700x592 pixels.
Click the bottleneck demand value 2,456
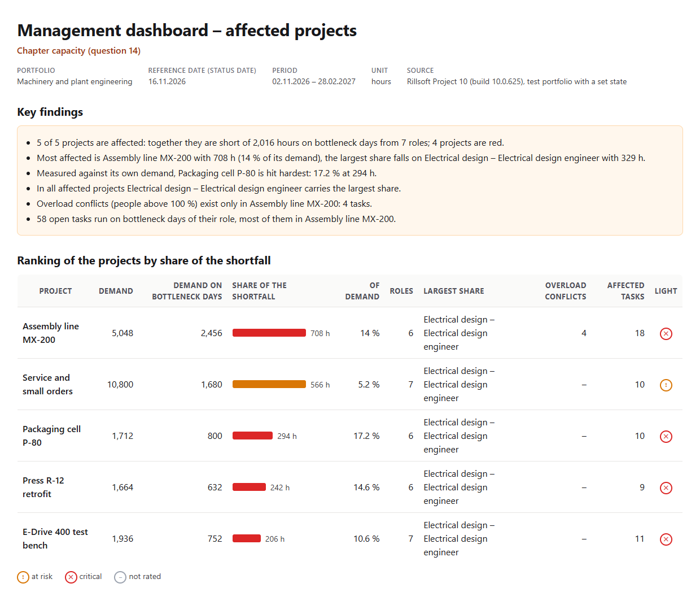211,333
